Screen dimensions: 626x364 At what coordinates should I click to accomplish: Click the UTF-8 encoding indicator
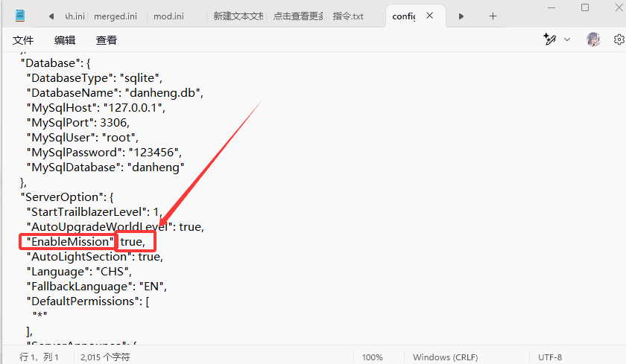[x=549, y=357]
